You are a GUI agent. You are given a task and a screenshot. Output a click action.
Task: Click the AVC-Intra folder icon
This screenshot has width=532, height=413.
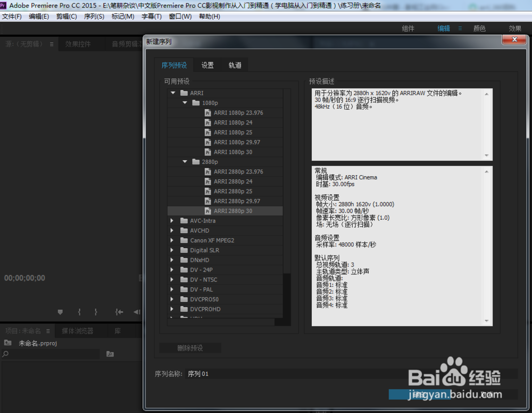click(184, 220)
